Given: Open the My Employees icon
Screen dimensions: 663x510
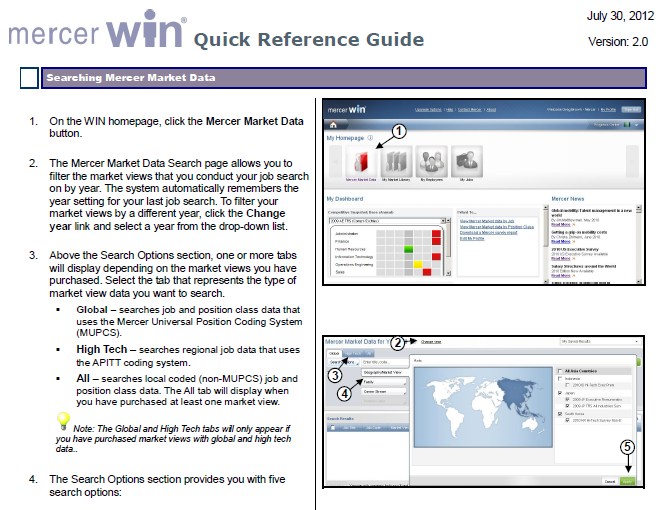Looking at the screenshot, I should [x=431, y=162].
